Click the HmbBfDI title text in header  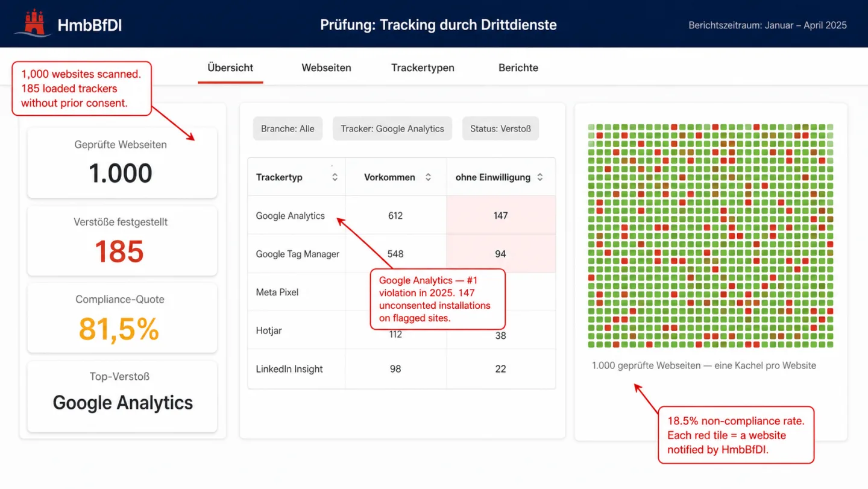90,25
